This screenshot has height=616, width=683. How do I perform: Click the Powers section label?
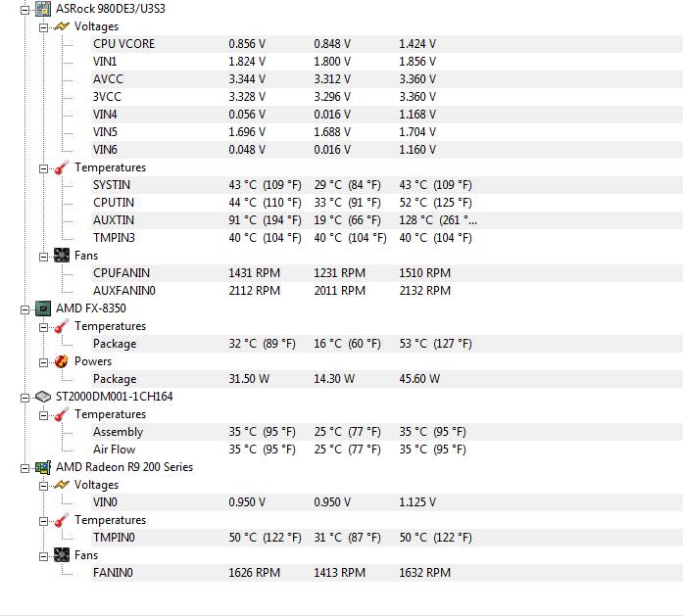[x=93, y=361]
